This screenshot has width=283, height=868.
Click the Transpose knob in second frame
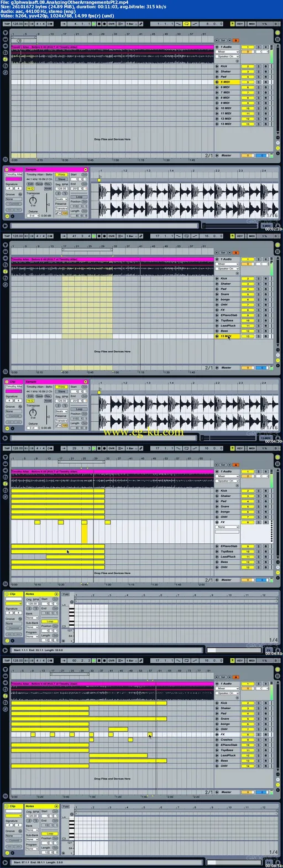click(33, 412)
